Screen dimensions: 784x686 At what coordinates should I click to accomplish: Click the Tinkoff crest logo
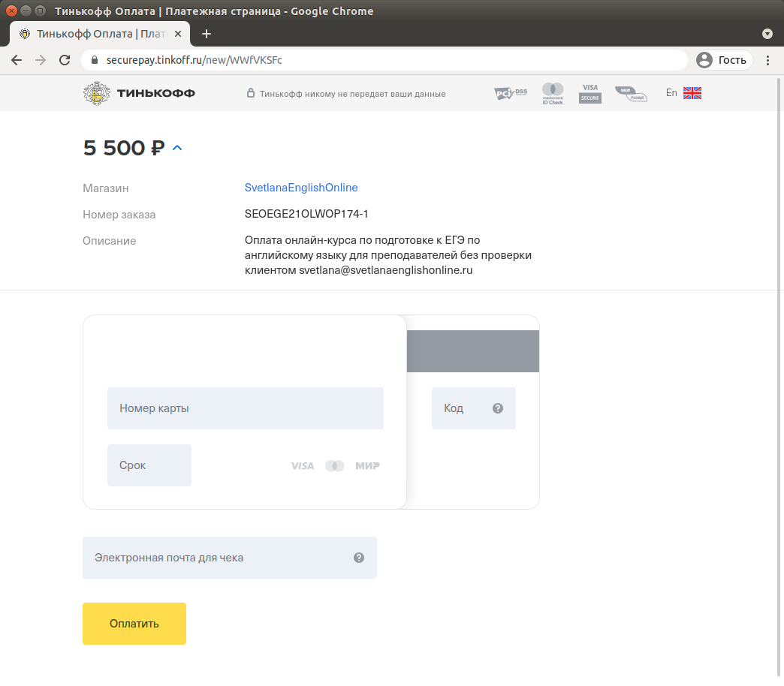point(97,93)
